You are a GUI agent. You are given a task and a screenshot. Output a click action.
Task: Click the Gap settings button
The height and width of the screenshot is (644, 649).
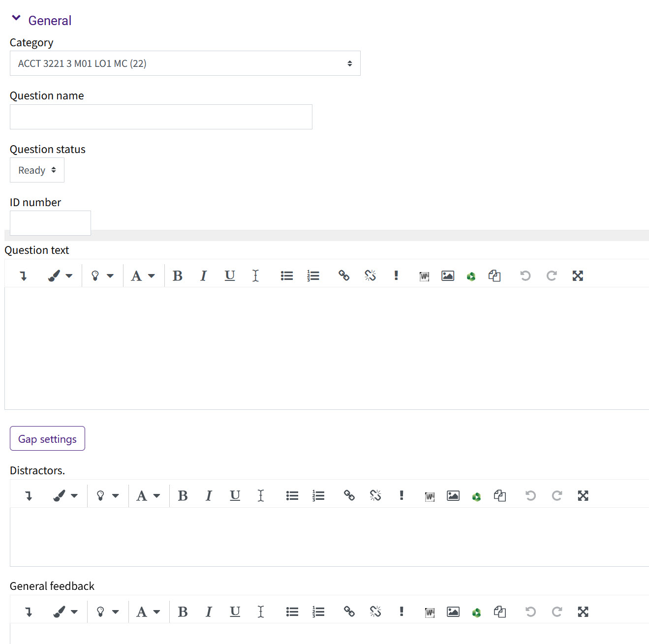47,438
